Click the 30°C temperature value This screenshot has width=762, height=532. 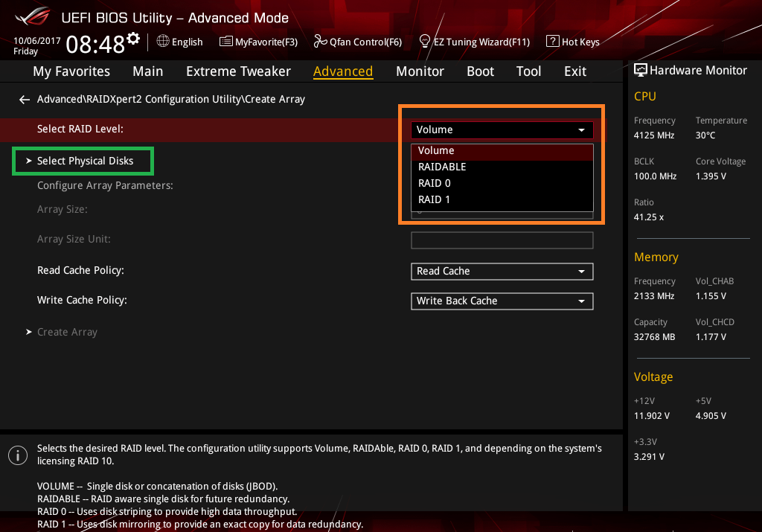pos(705,135)
